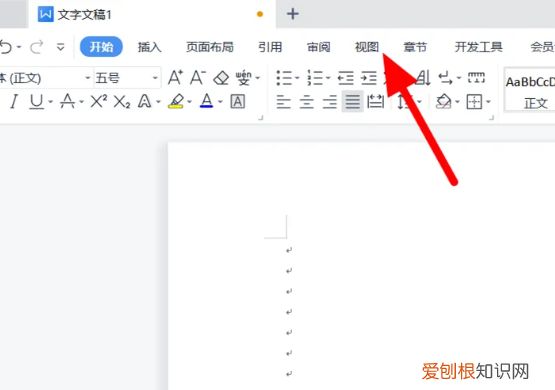The image size is (555, 390).
Task: Click the Undo arrow icon
Action: (x=6, y=47)
